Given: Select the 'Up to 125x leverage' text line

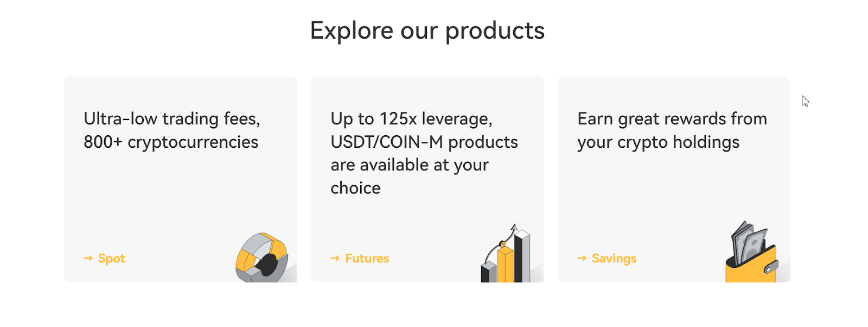Looking at the screenshot, I should coord(412,119).
